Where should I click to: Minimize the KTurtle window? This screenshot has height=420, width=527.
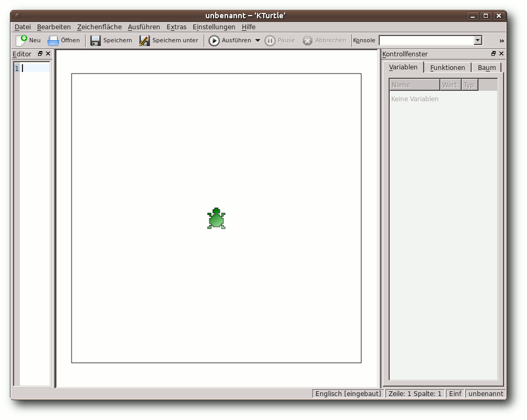(473, 16)
